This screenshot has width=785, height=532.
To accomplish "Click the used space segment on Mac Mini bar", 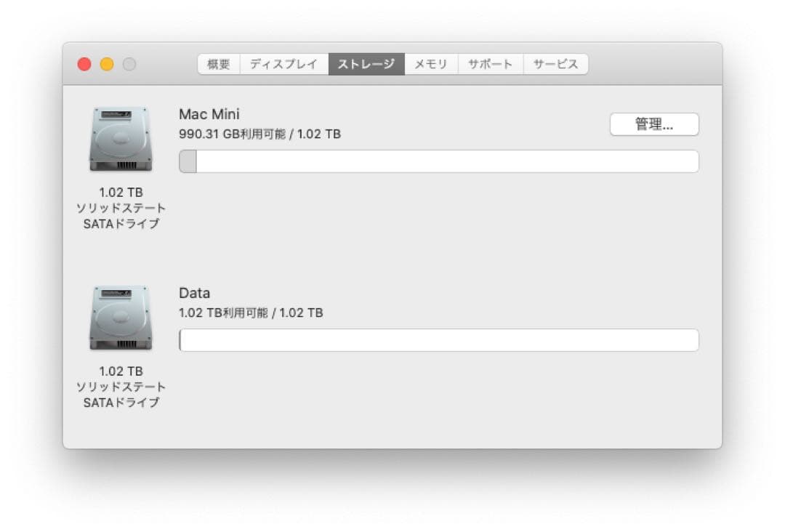I will (x=188, y=161).
